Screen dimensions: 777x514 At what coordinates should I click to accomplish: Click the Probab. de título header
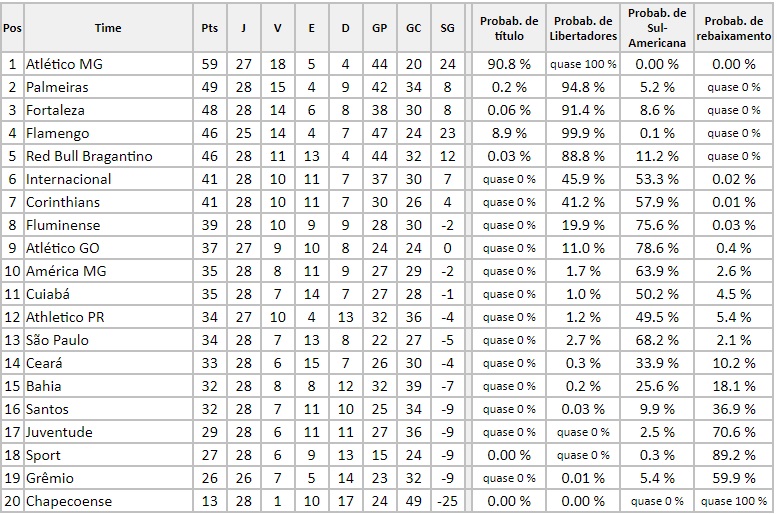click(509, 28)
